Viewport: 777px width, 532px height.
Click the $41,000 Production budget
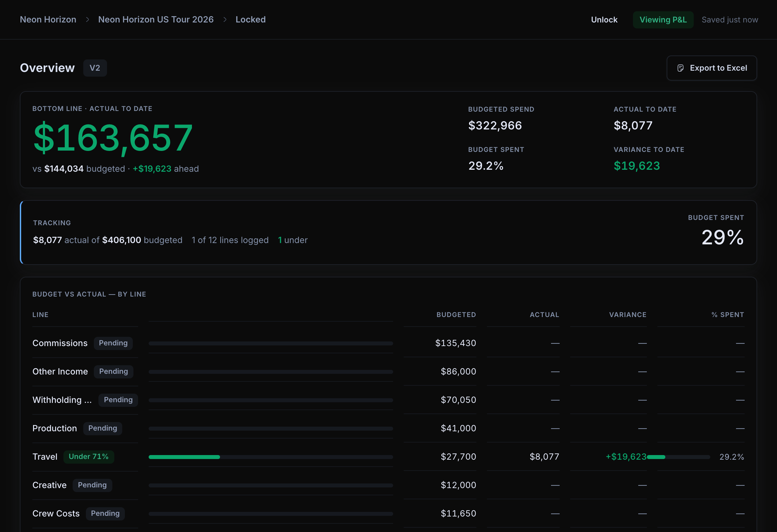click(x=459, y=428)
